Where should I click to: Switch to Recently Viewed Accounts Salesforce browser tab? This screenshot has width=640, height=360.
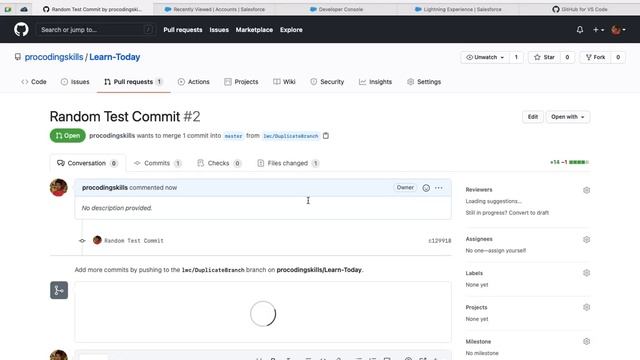214,9
